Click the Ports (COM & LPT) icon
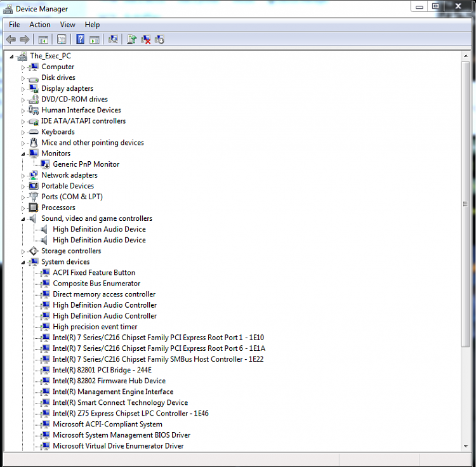Screen dimensions: 476x467 pos(34,197)
